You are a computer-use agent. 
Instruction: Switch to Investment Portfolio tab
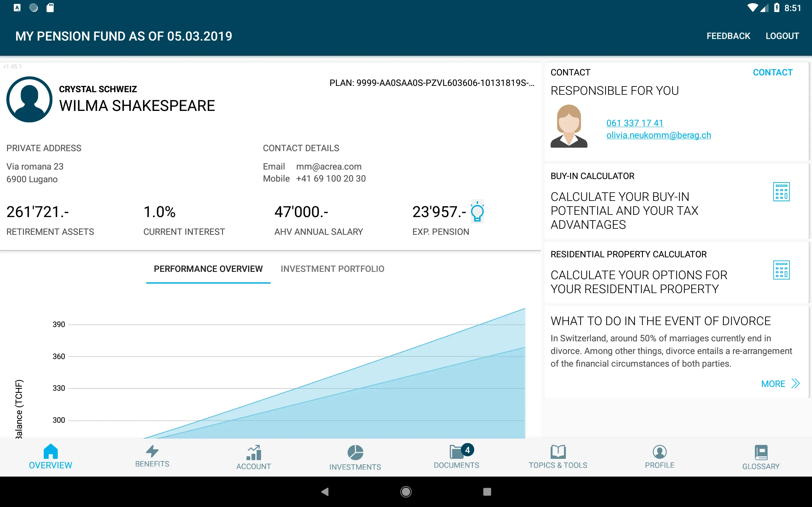click(x=332, y=269)
